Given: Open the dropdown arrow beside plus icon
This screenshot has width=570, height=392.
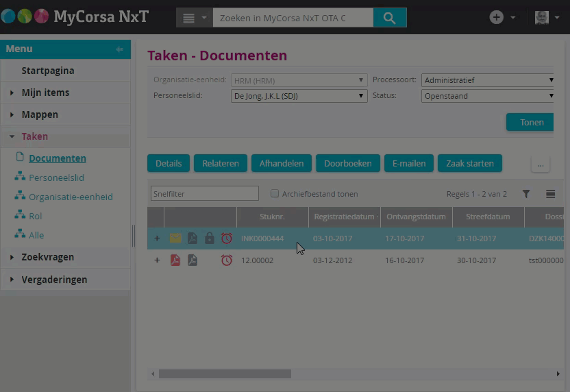Looking at the screenshot, I should [513, 17].
